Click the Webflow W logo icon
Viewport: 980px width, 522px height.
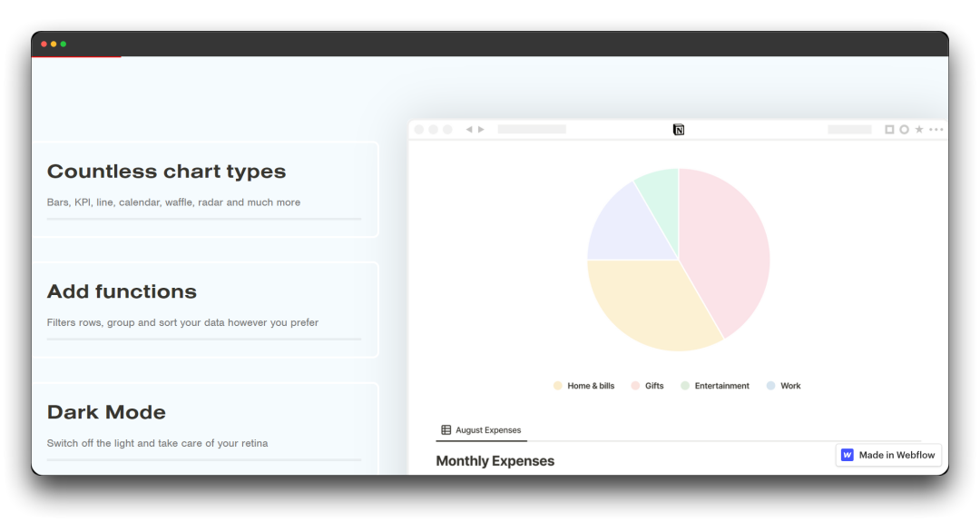point(848,455)
